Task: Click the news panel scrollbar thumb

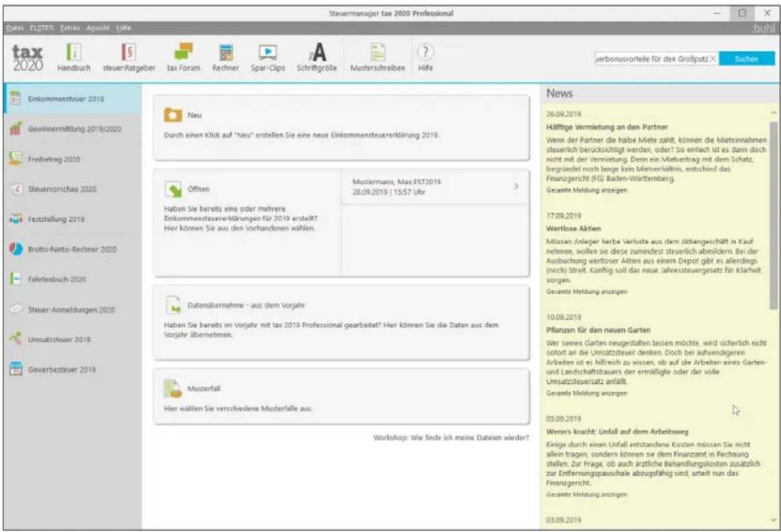Action: (x=774, y=216)
